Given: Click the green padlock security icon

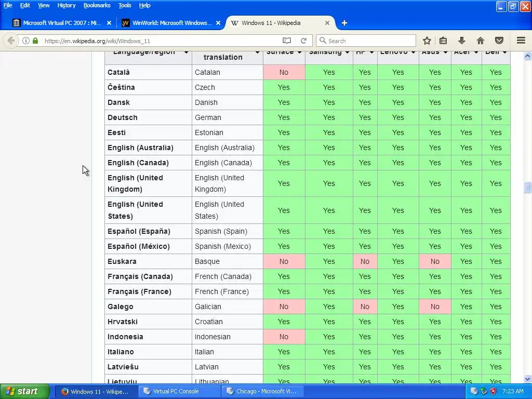Looking at the screenshot, I should click(x=35, y=41).
